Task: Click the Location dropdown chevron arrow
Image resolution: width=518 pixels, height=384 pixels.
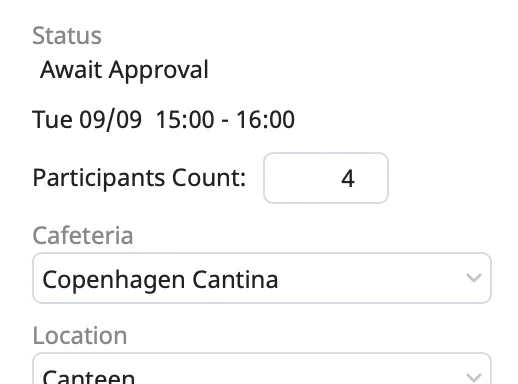Action: [474, 377]
